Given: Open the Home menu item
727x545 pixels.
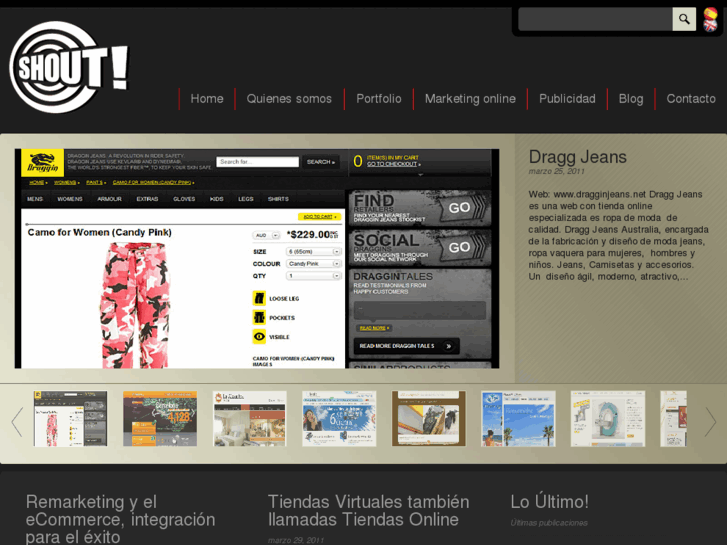Looking at the screenshot, I should [x=207, y=99].
